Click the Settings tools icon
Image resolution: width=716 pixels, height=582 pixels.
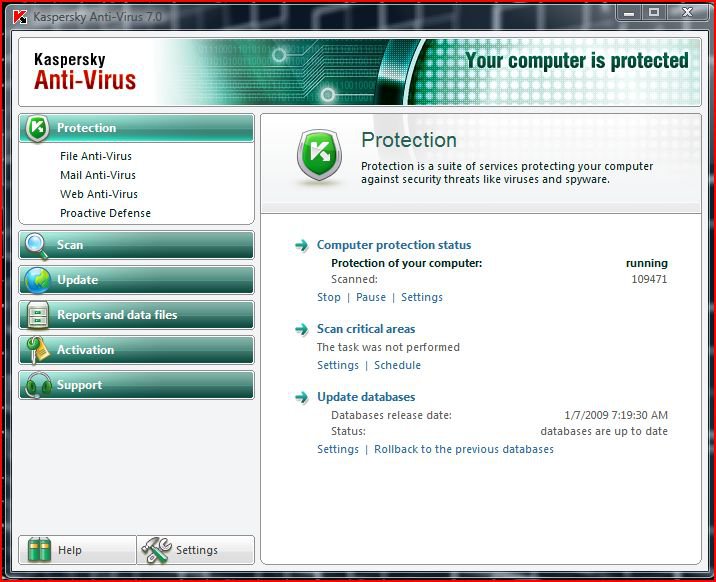tap(157, 550)
